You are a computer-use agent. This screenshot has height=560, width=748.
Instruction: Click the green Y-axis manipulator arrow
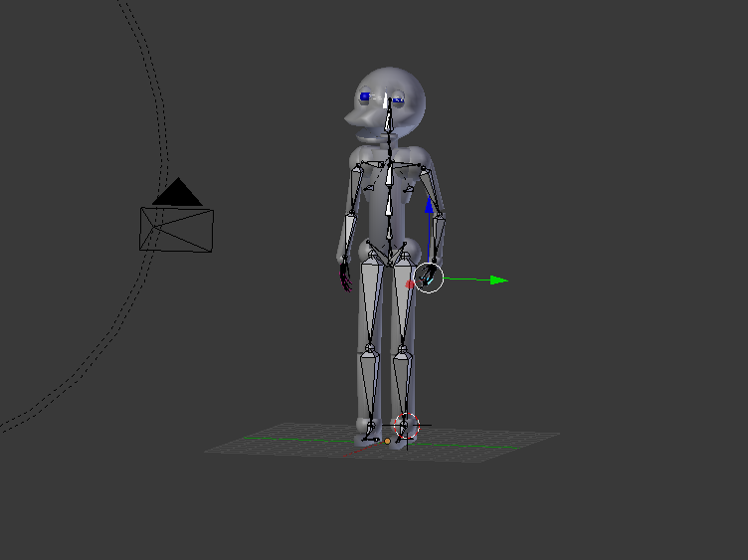(x=498, y=280)
